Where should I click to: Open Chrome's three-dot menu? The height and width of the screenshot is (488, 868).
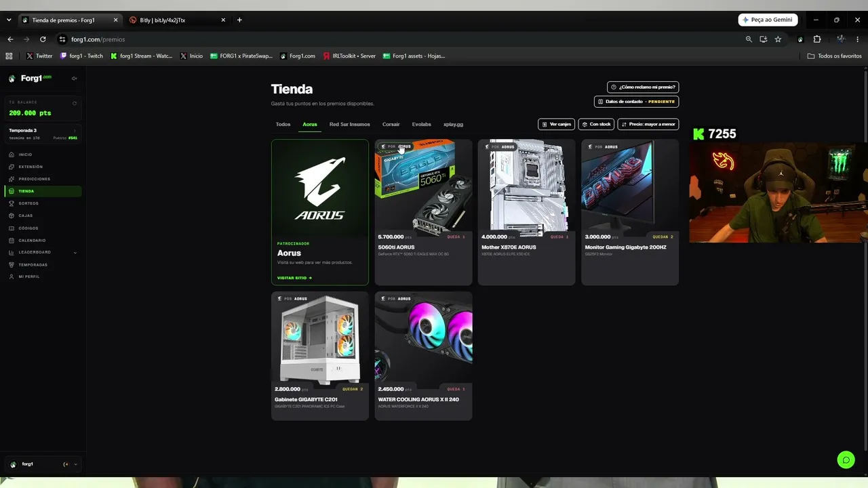pos(858,39)
